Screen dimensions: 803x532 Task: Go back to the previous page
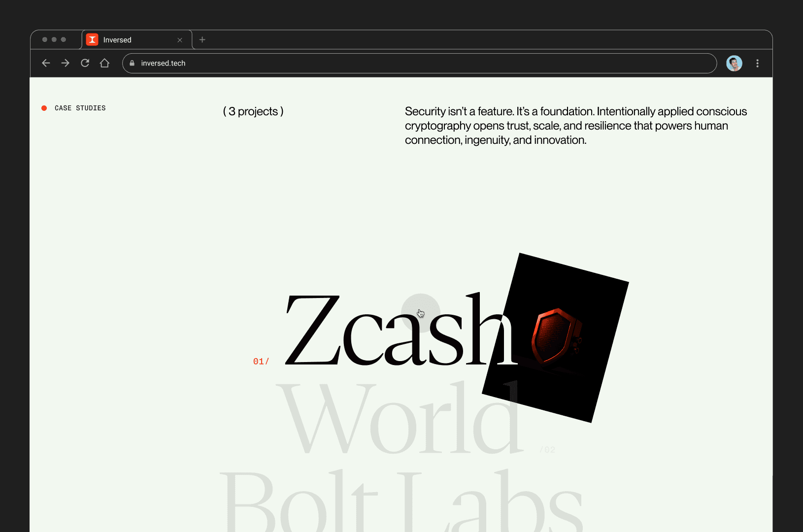click(x=46, y=63)
